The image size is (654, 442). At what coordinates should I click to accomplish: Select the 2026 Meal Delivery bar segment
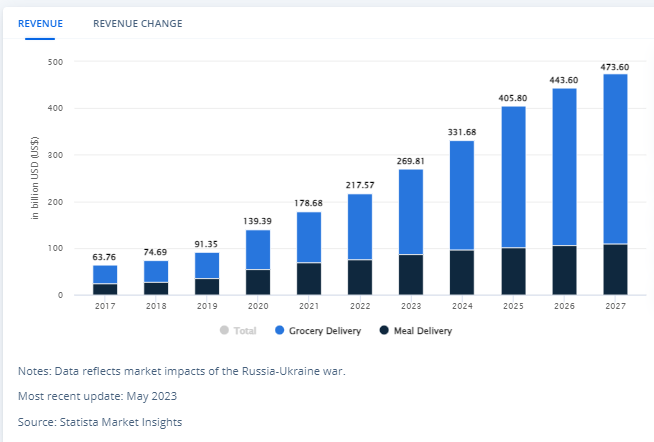[x=564, y=270]
